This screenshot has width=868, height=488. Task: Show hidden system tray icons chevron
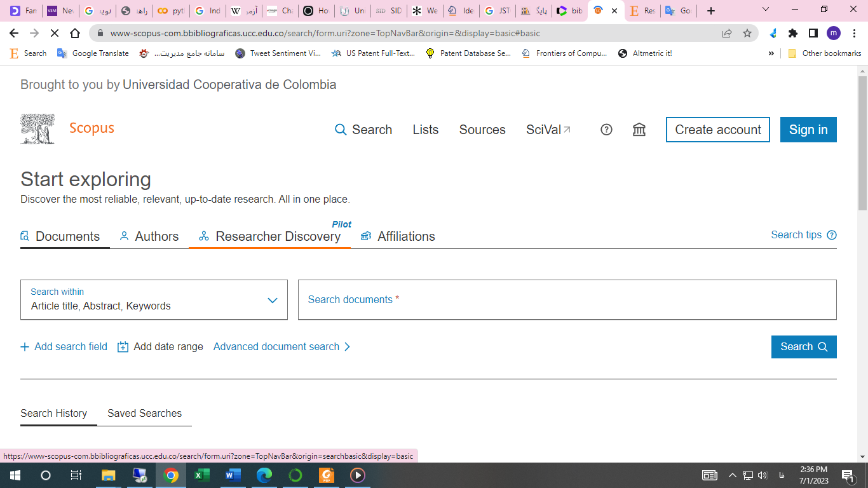pos(732,475)
